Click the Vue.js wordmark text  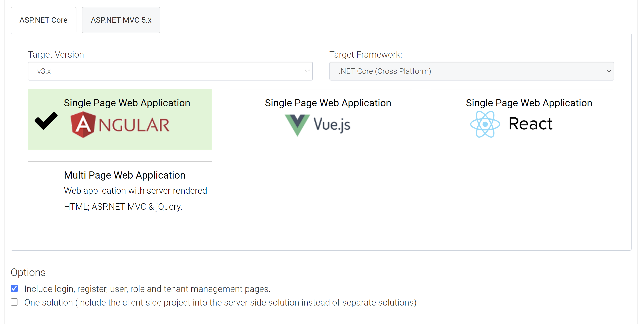coord(332,125)
